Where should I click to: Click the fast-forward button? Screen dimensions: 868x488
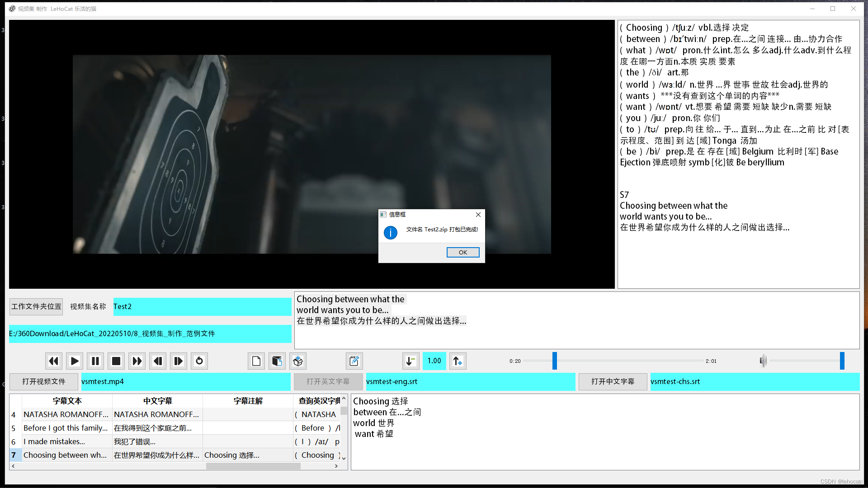(x=137, y=361)
